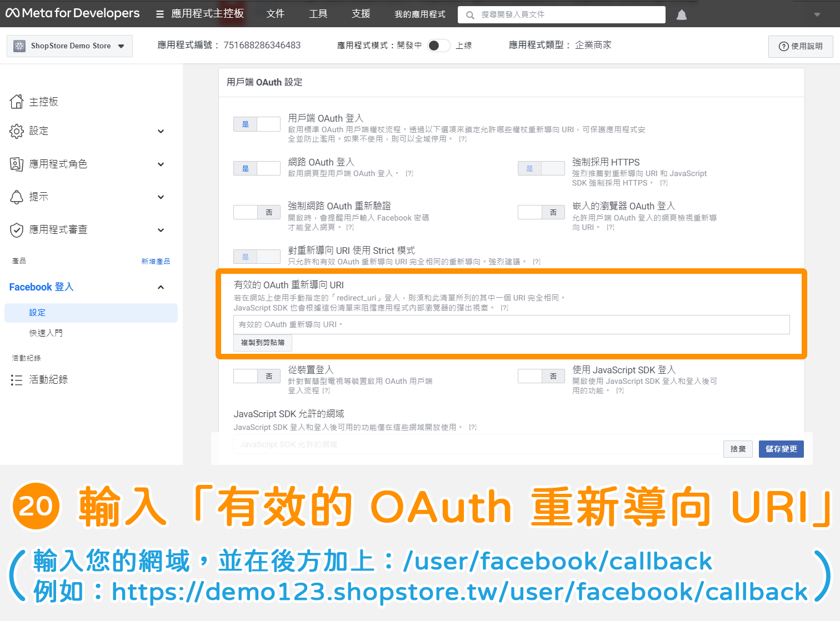Click the notification bell icon
The width and height of the screenshot is (840, 621).
coord(682,14)
